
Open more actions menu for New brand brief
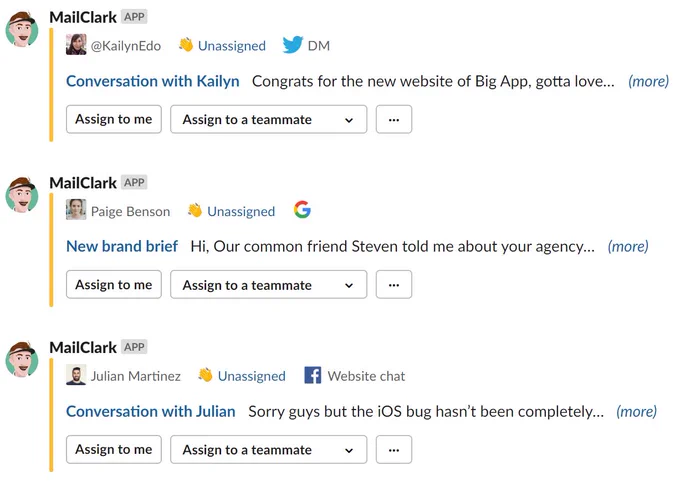pyautogui.click(x=394, y=285)
